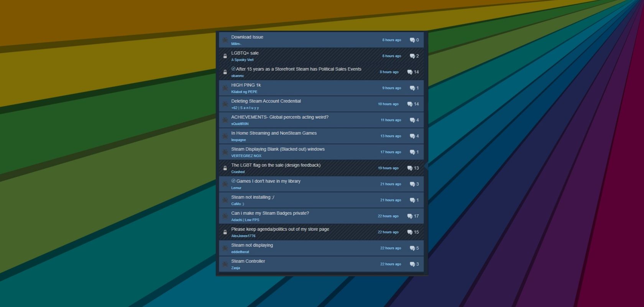Click thread icon beside 'Games I don't have'
The height and width of the screenshot is (307, 644).
coord(225,184)
